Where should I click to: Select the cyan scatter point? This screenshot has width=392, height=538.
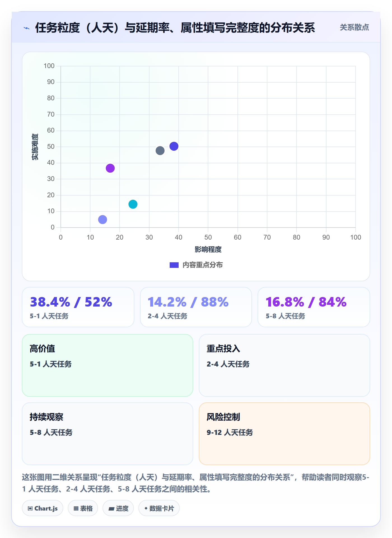(133, 204)
